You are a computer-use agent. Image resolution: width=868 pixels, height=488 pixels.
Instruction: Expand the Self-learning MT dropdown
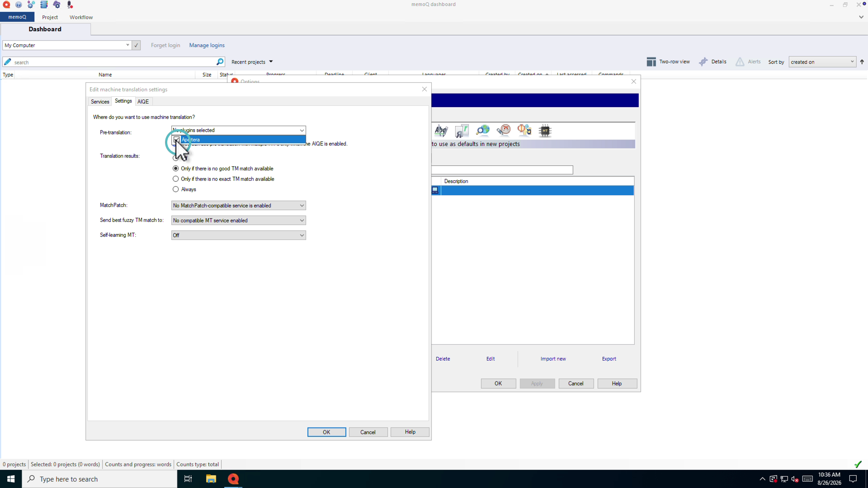coord(239,235)
